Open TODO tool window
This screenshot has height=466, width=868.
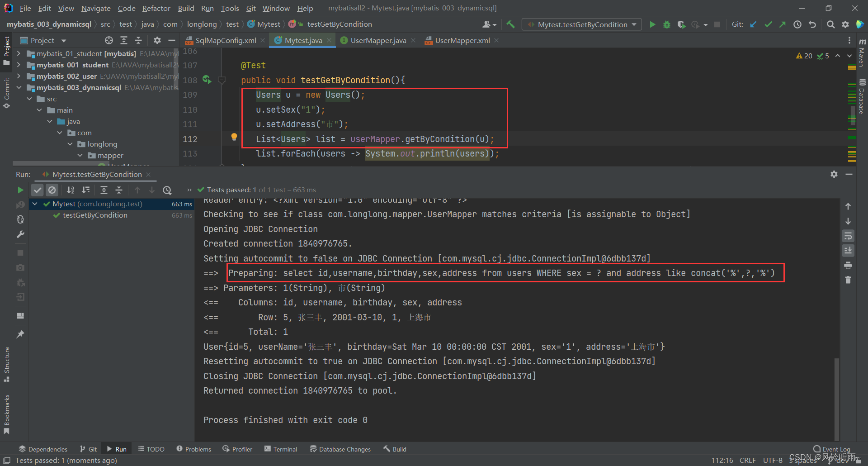tap(151, 449)
